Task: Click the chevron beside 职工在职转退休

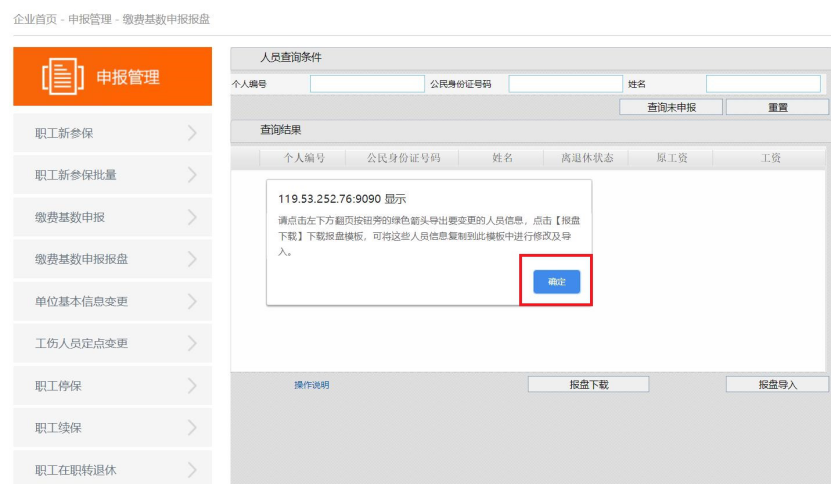Action: pyautogui.click(x=192, y=469)
